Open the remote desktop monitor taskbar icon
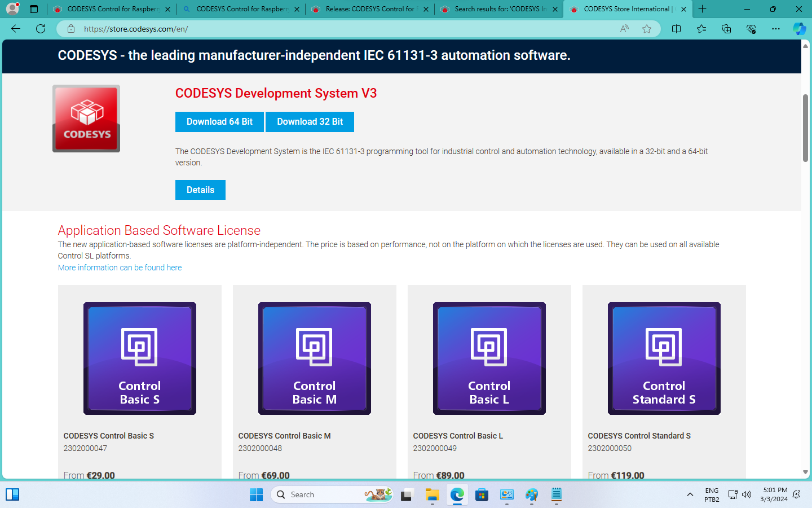This screenshot has width=812, height=508. 507,495
